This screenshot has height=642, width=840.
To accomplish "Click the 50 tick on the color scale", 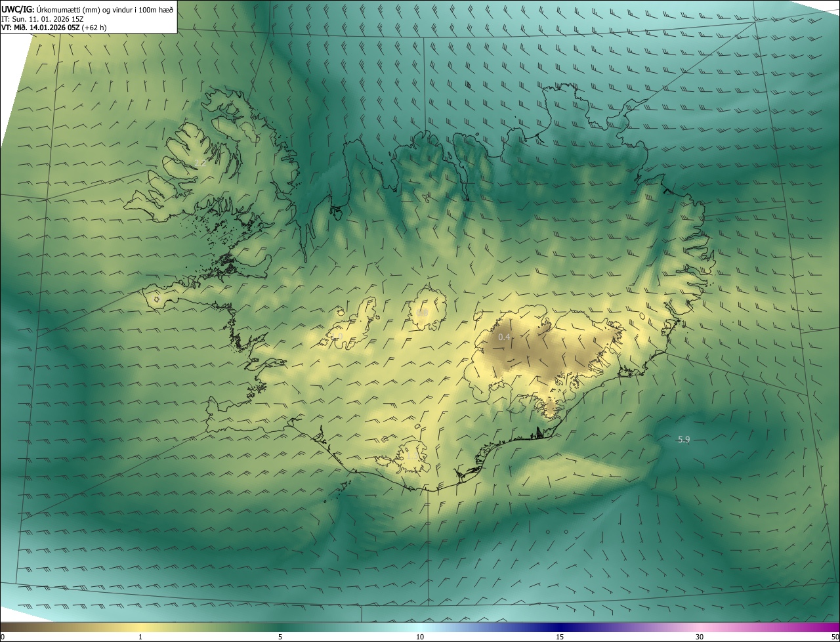I will [x=835, y=637].
